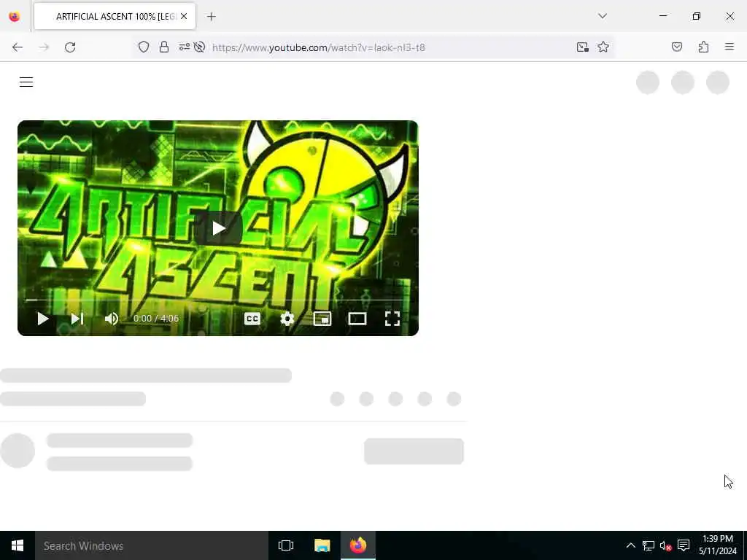Image resolution: width=747 pixels, height=560 pixels.
Task: Open the Firefox extensions puzzle icon
Action: (703, 47)
